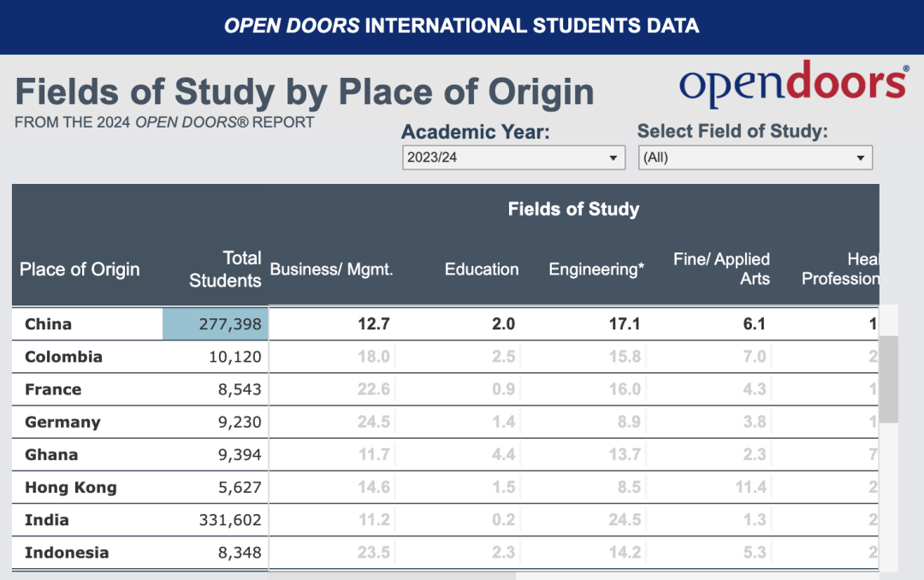924x580 pixels.
Task: Click Germany's Business/Mgmt. value 24.5
Action: (x=374, y=422)
